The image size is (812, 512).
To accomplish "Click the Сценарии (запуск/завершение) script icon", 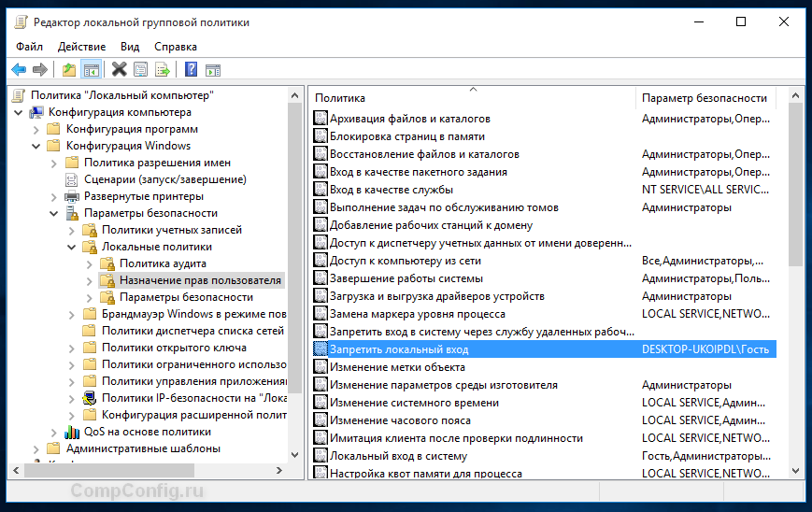I will pos(71,179).
